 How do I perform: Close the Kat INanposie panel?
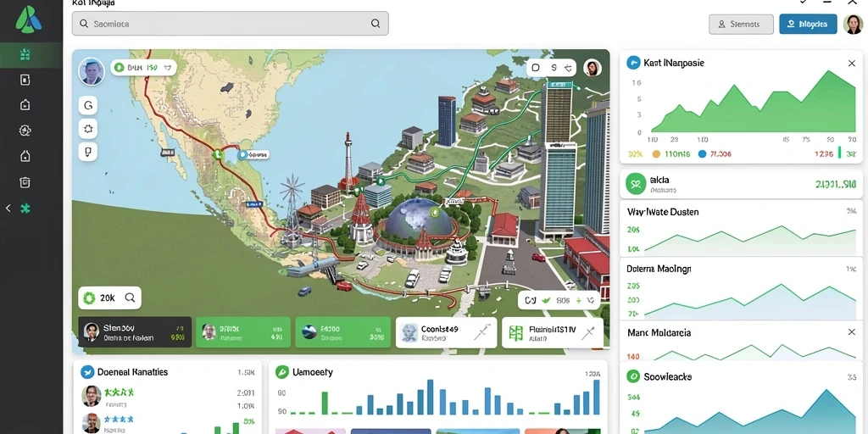coord(851,63)
